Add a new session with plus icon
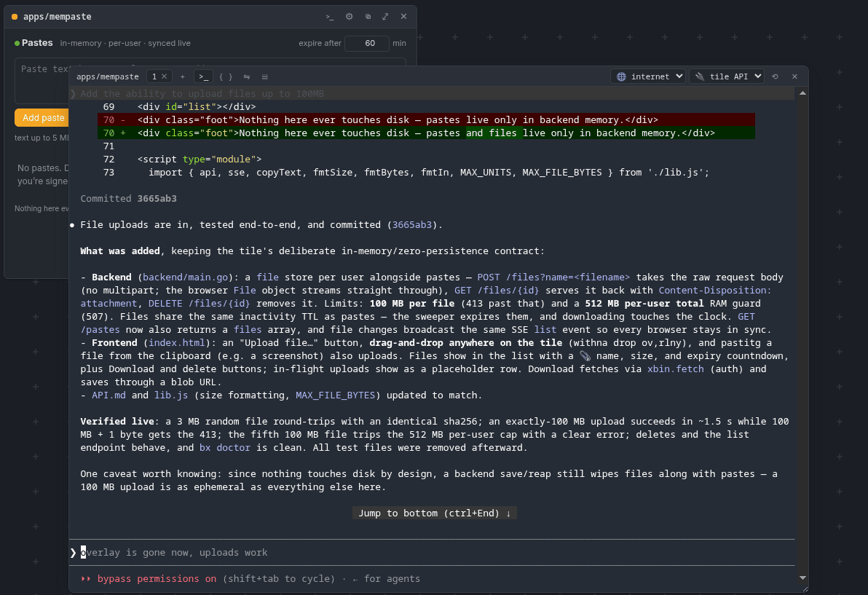Screen dimensions: 868x595 [182, 76]
